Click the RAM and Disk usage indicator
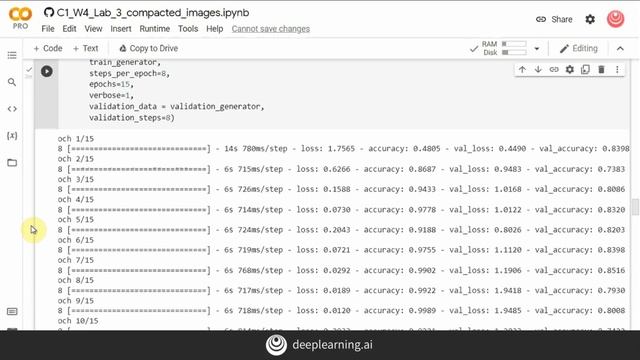 [x=504, y=48]
